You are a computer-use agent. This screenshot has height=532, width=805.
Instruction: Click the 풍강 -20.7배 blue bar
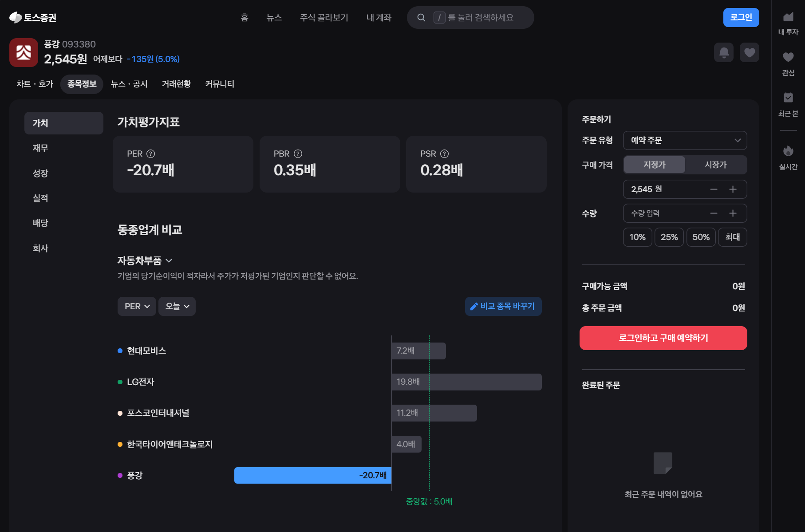pos(313,475)
